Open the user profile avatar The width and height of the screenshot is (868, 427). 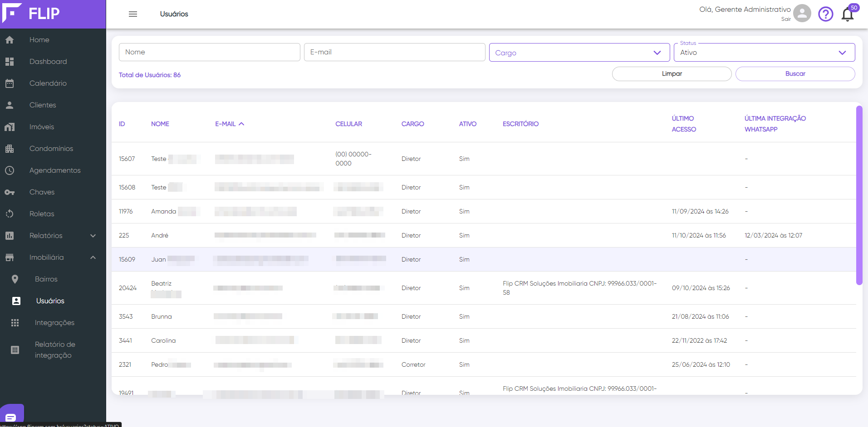pos(802,14)
